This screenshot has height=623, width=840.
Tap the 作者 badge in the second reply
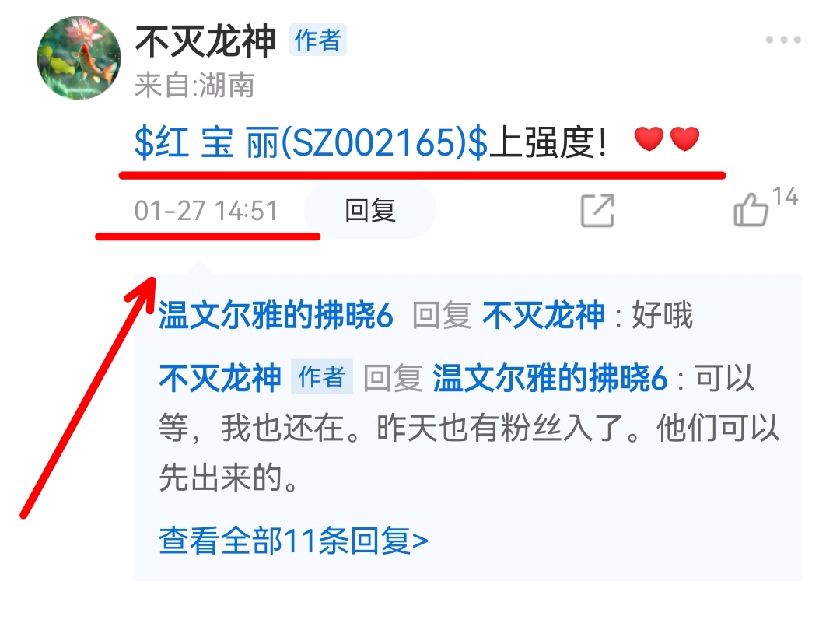coord(322,376)
